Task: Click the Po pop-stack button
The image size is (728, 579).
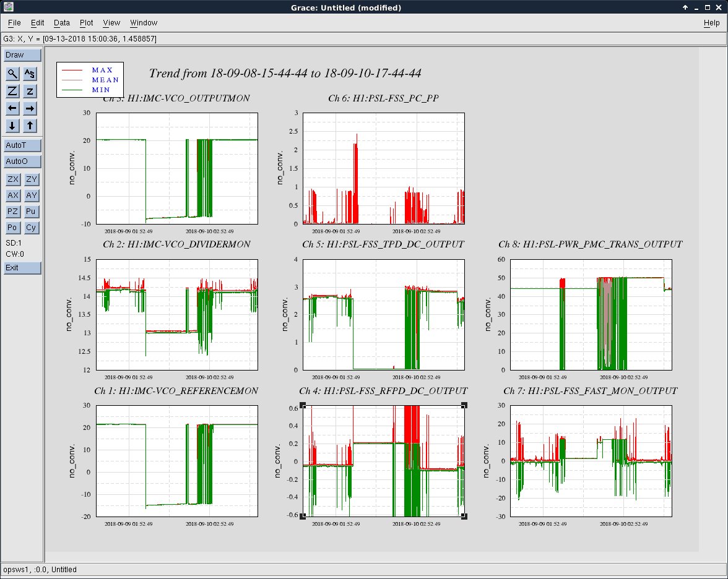Action: pos(13,228)
